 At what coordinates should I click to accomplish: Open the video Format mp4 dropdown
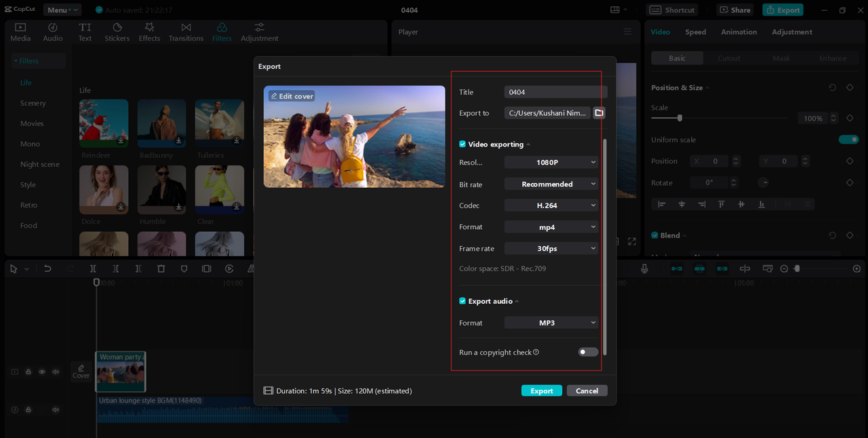[551, 227]
